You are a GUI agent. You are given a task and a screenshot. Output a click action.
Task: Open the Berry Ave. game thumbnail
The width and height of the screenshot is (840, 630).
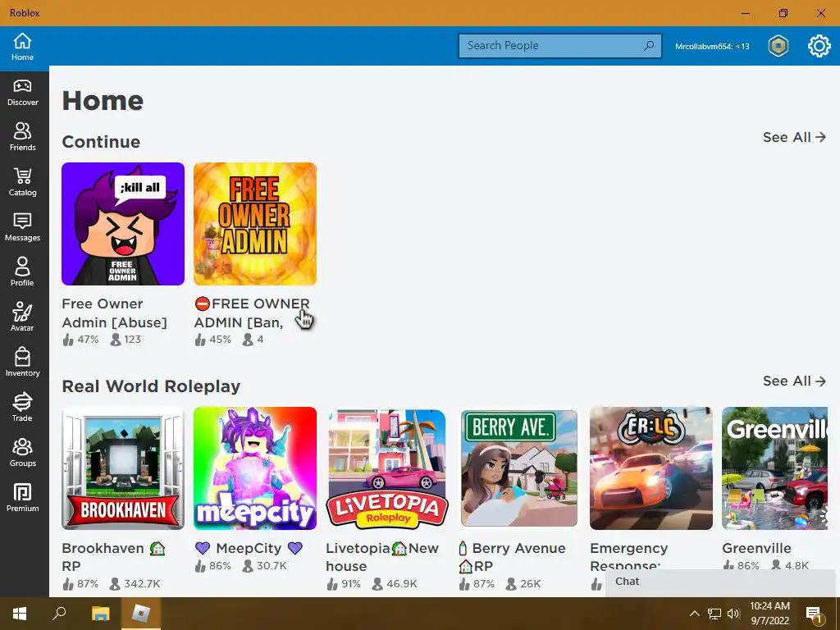(519, 468)
